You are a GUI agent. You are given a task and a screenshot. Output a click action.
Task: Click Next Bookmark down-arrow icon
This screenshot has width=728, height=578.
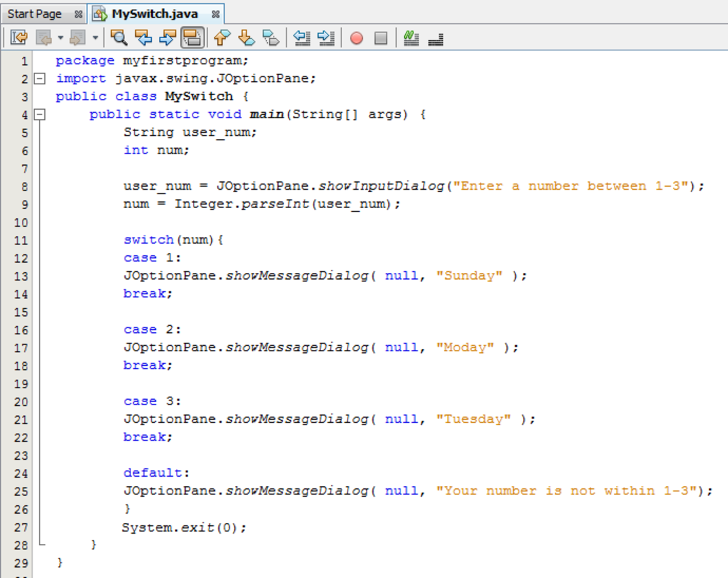(246, 38)
